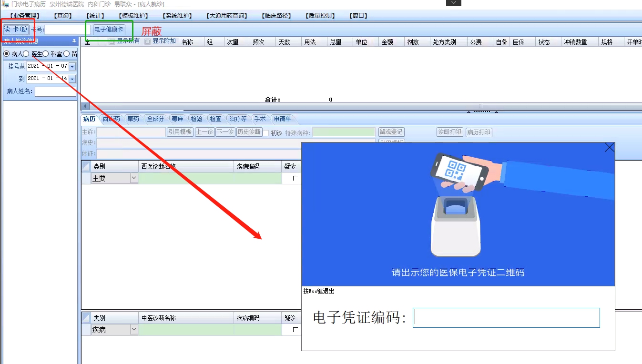
Task: Close the 医保电子凭证 QR code dialog
Action: click(609, 148)
